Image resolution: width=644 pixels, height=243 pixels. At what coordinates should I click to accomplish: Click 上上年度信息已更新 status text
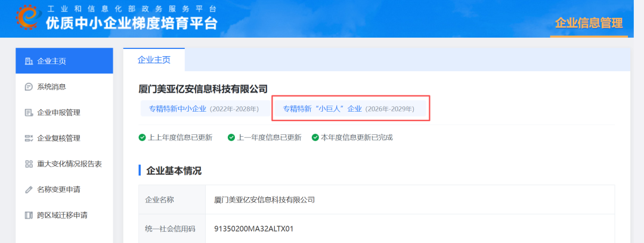point(180,138)
